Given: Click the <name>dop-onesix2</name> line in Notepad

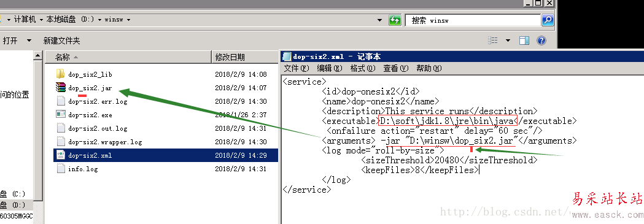Looking at the screenshot, I should 381,101.
